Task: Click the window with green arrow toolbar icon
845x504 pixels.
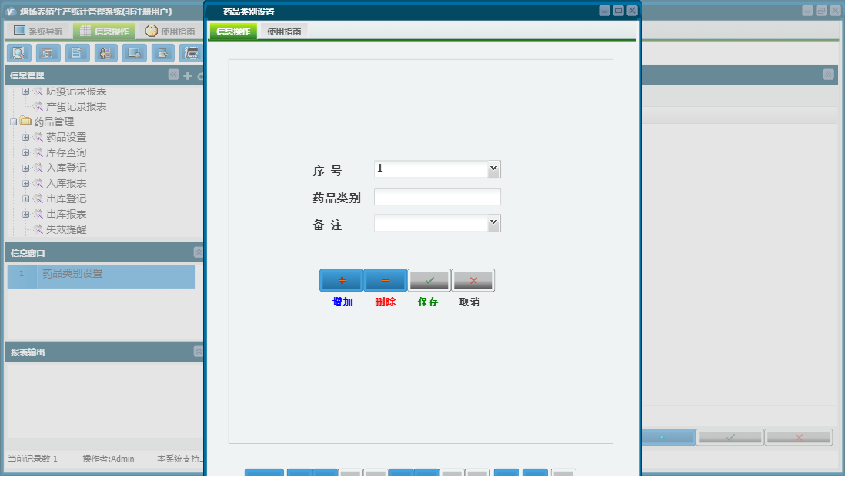Action: pos(163,53)
